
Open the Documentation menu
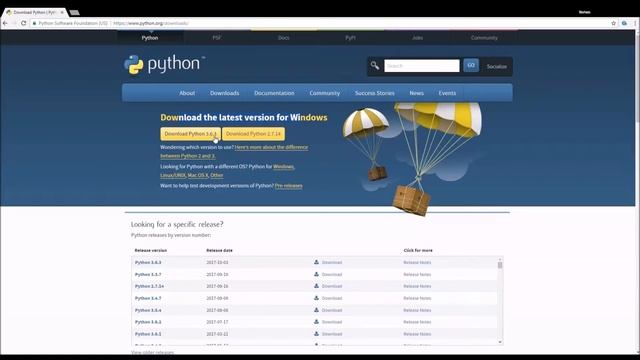click(274, 93)
